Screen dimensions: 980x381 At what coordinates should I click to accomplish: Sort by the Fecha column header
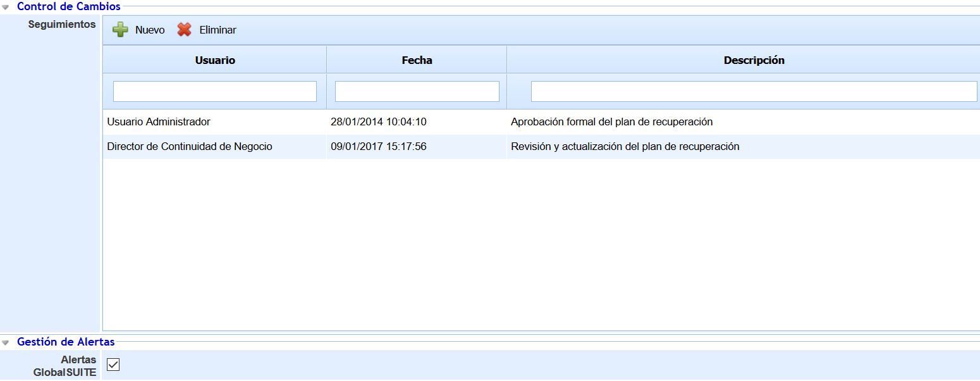(x=417, y=60)
